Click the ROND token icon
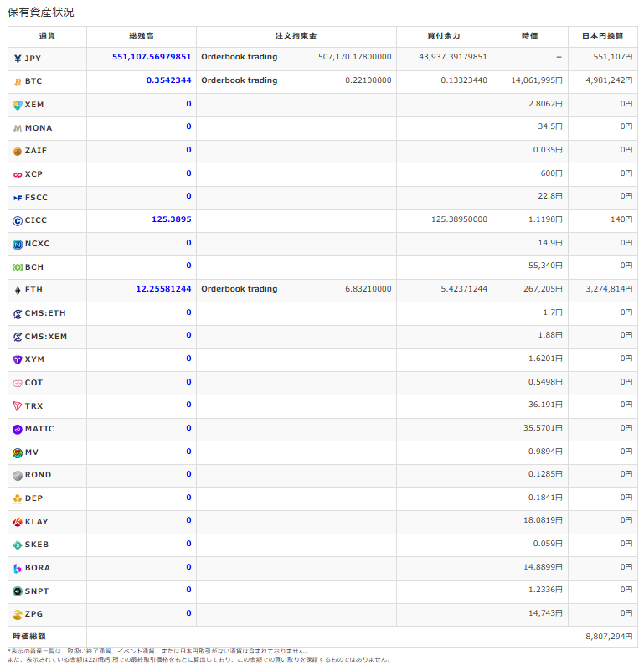 [18, 476]
